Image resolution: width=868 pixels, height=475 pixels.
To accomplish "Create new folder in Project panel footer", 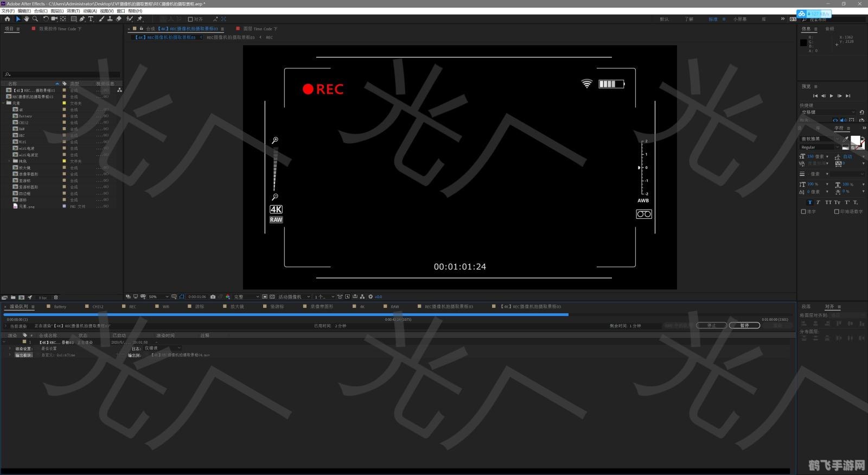I will 13,297.
